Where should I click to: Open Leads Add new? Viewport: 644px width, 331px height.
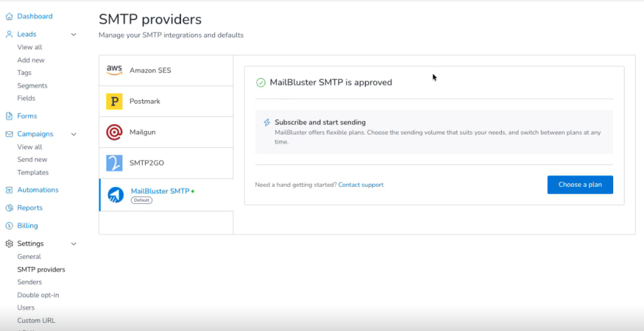pos(31,60)
